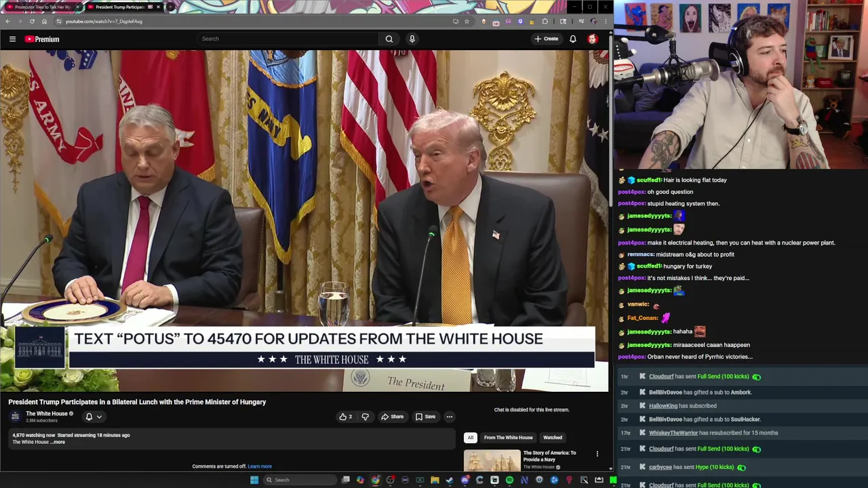This screenshot has height=488, width=868.
Task: Share the video
Action: click(392, 417)
